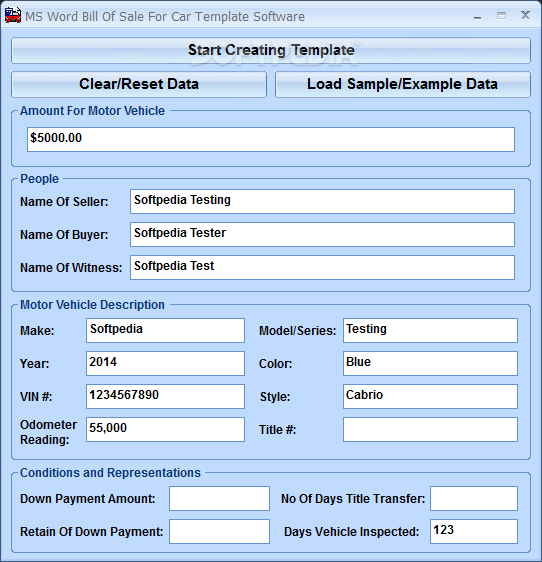Click the 'Name Of Buyer:' label
The width and height of the screenshot is (542, 562).
click(64, 235)
